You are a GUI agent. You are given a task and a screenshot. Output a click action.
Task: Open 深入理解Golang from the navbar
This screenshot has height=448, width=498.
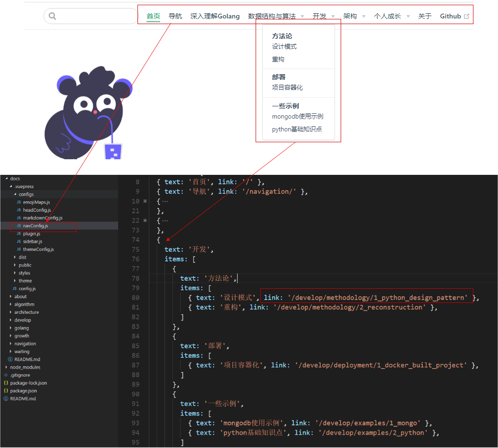pos(215,16)
